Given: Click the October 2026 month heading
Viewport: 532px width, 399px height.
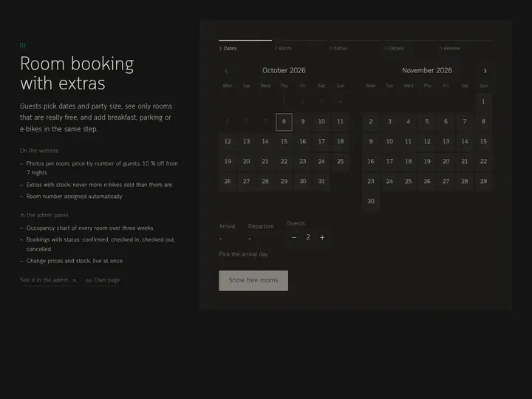Looking at the screenshot, I should coord(284,71).
